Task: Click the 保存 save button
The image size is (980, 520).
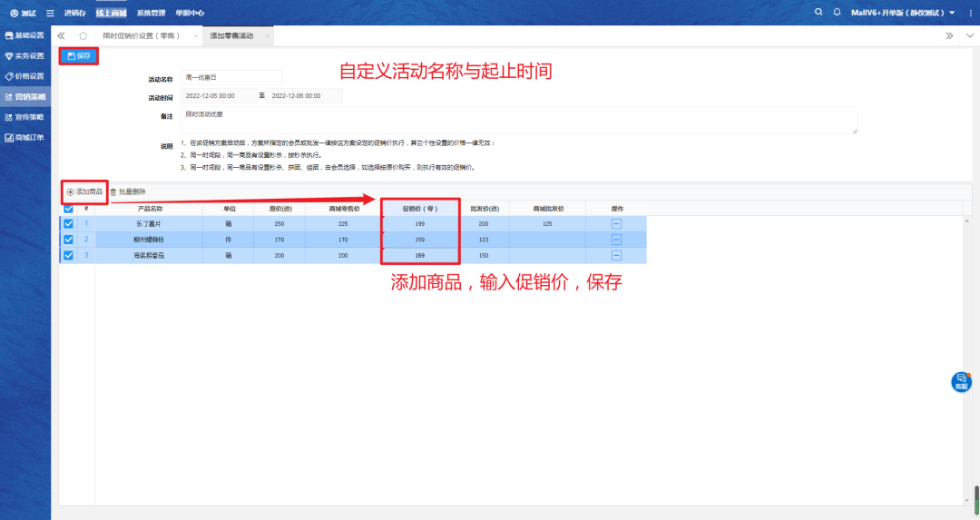Action: point(79,56)
